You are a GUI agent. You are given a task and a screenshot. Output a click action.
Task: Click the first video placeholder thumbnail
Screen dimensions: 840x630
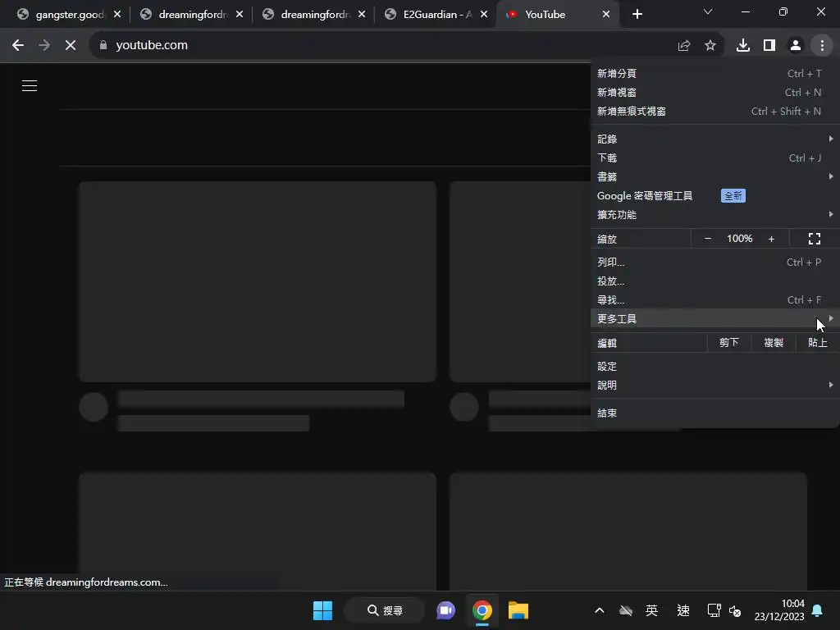click(257, 282)
